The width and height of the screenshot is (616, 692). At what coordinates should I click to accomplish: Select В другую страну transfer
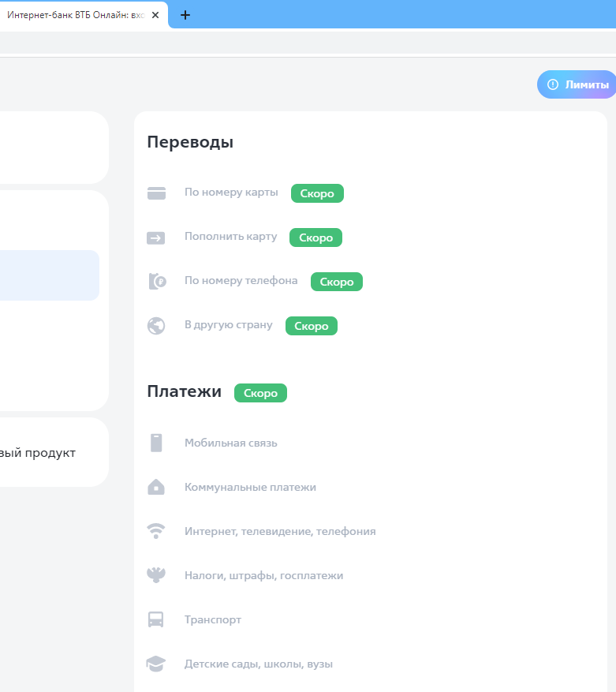click(228, 324)
